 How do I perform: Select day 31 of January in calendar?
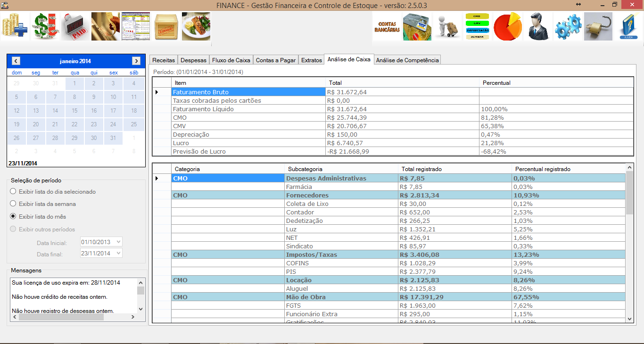(x=113, y=138)
